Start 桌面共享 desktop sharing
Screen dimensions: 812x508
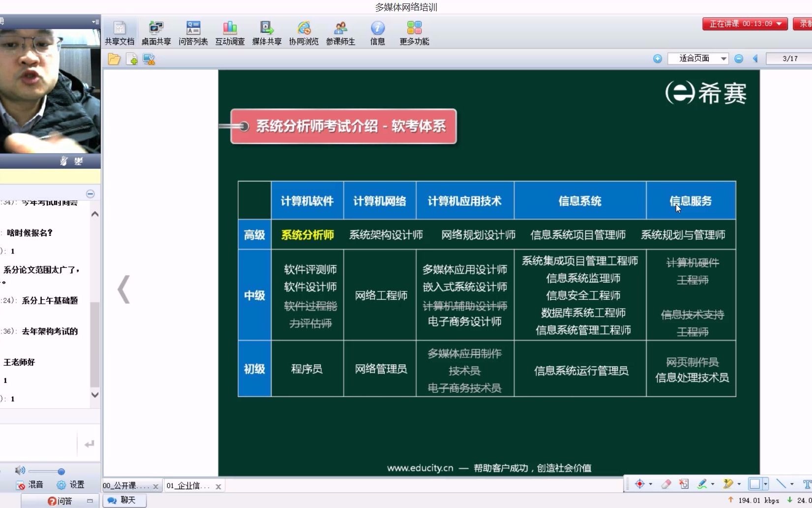click(156, 32)
